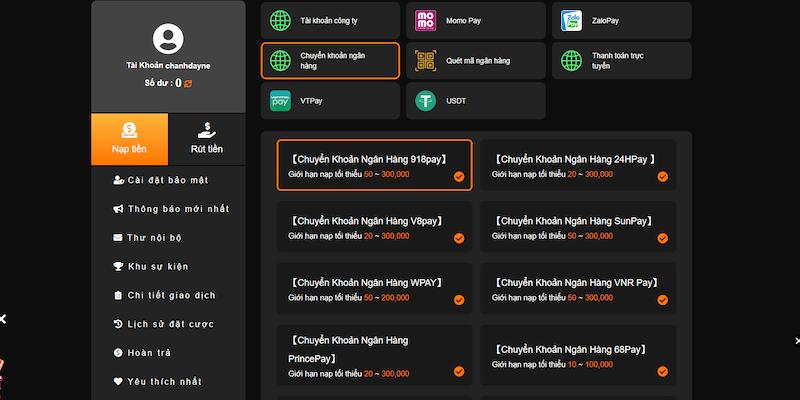Image resolution: width=800 pixels, height=400 pixels.
Task: Choose Chuyển Khoản Ngân Hàng WPAY card
Action: 374,288
